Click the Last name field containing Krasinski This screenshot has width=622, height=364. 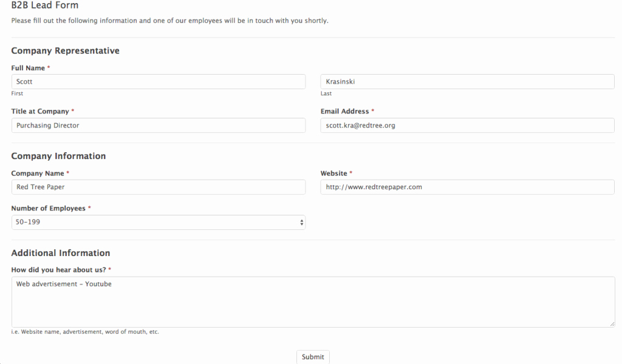tap(467, 81)
